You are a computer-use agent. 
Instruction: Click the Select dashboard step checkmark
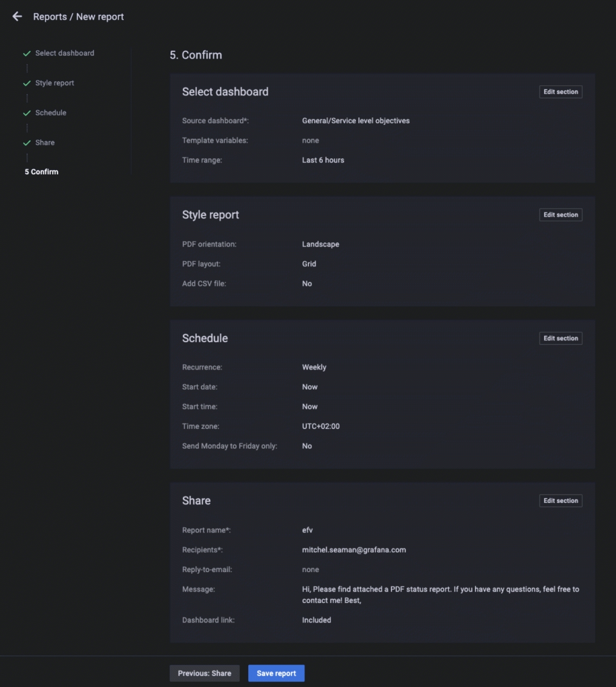[x=27, y=53]
